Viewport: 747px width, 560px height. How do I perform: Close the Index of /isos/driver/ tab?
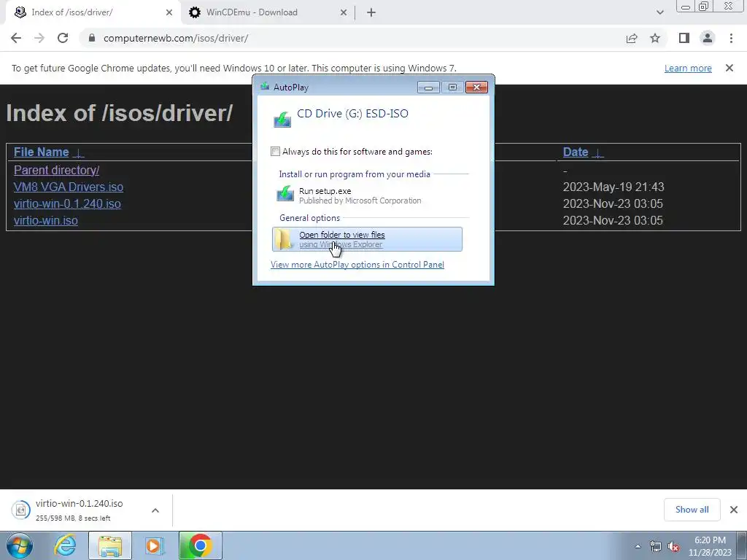point(169,12)
